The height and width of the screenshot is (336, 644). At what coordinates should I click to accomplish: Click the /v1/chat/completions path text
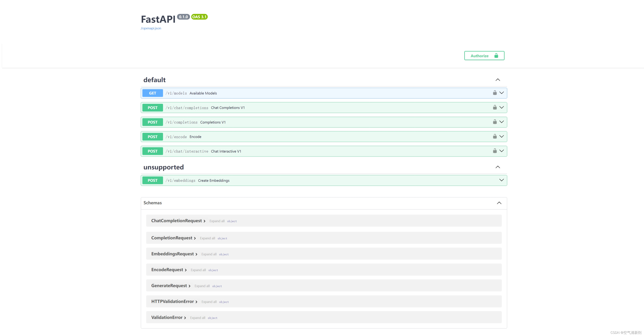[187, 108]
